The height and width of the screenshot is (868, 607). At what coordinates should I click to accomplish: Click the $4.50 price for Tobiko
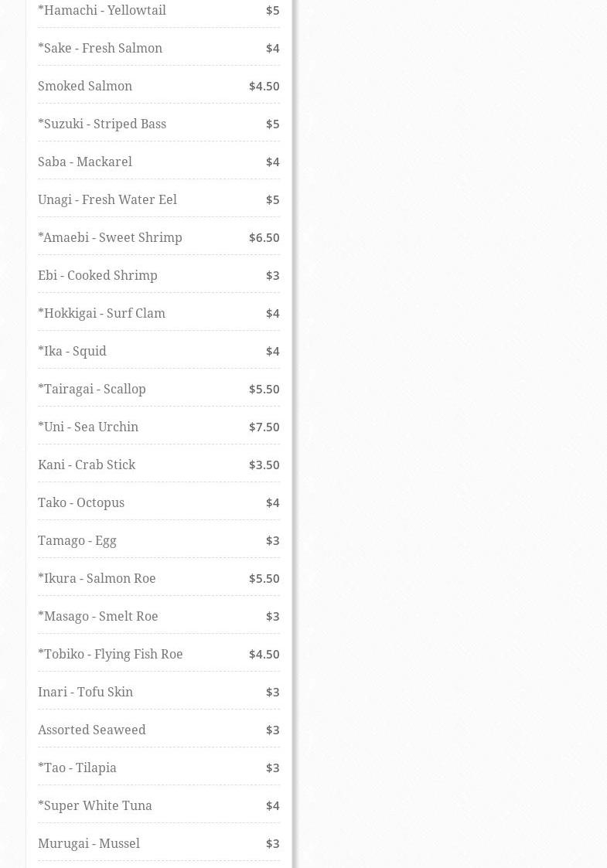[x=264, y=655]
